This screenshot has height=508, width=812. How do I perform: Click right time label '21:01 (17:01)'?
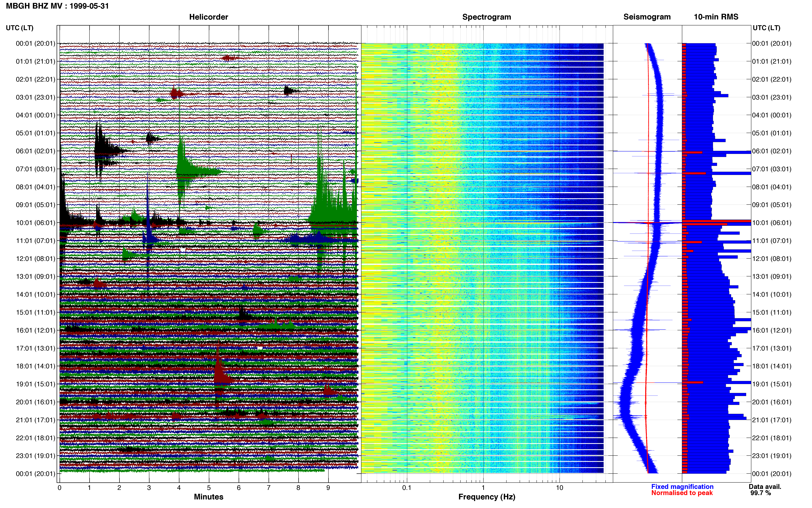pyautogui.click(x=772, y=420)
